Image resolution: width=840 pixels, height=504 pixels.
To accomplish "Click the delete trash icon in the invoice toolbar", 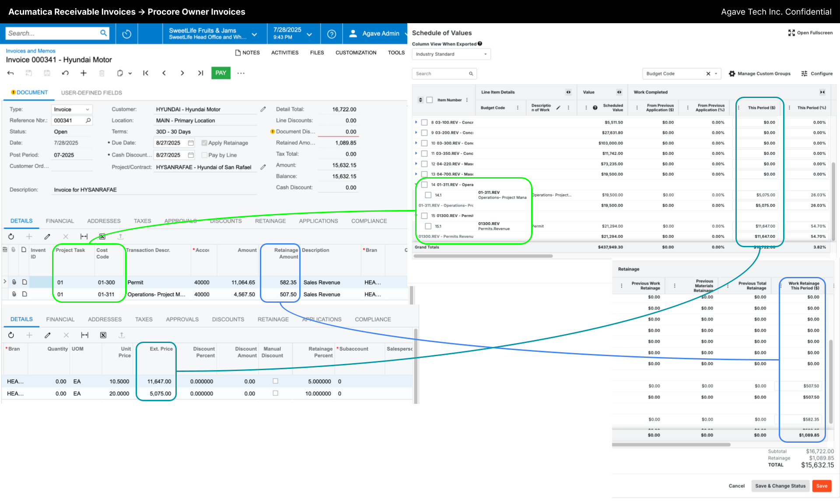I will (102, 73).
